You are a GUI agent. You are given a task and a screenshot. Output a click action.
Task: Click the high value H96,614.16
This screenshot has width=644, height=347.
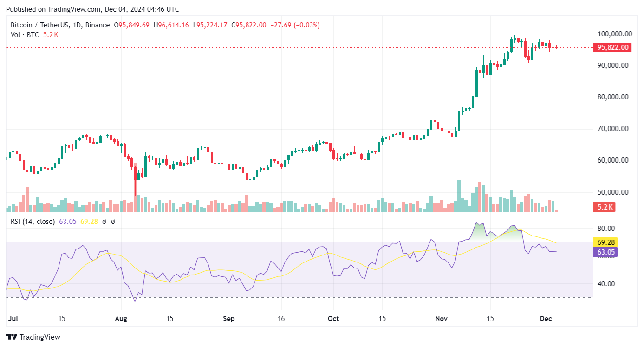click(x=171, y=25)
